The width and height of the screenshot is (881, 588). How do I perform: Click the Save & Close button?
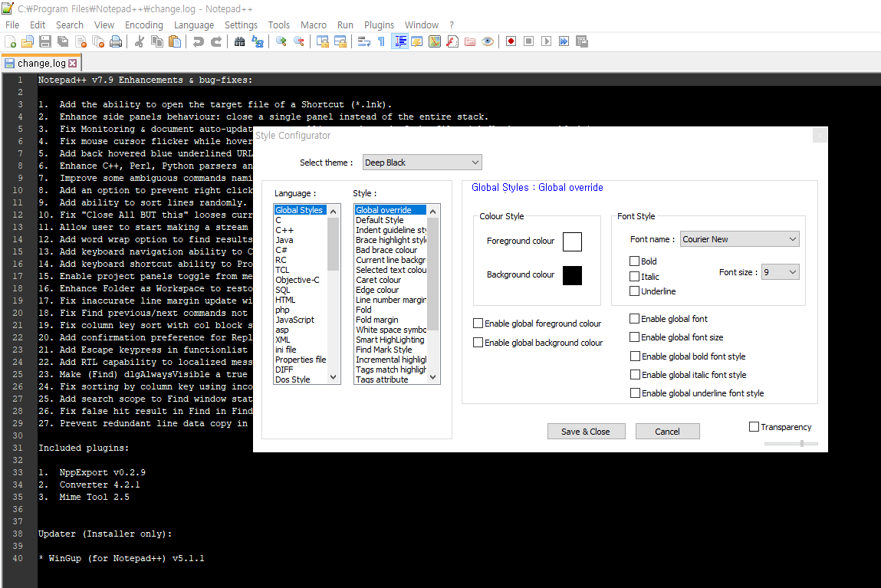click(x=586, y=432)
